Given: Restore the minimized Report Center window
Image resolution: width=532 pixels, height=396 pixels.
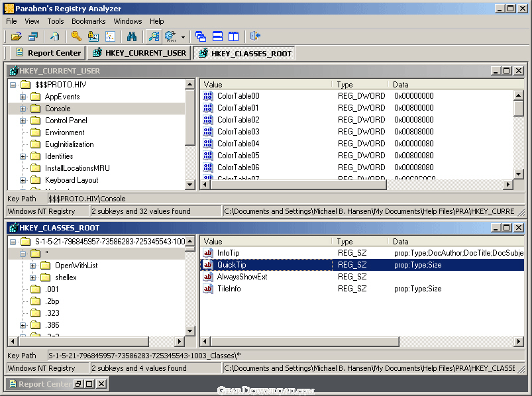Looking at the screenshot, I should coord(79,384).
